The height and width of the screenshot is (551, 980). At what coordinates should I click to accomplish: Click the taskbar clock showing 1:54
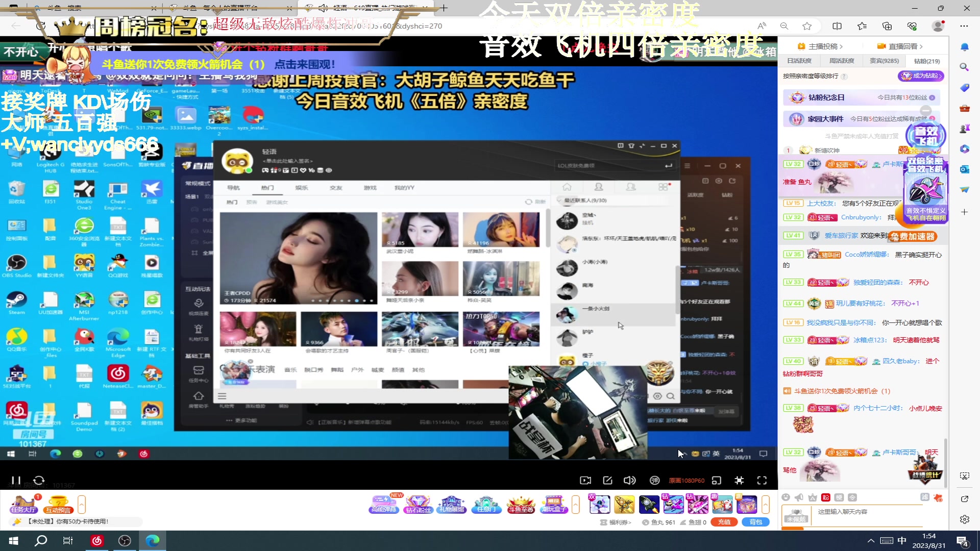pos(928,541)
